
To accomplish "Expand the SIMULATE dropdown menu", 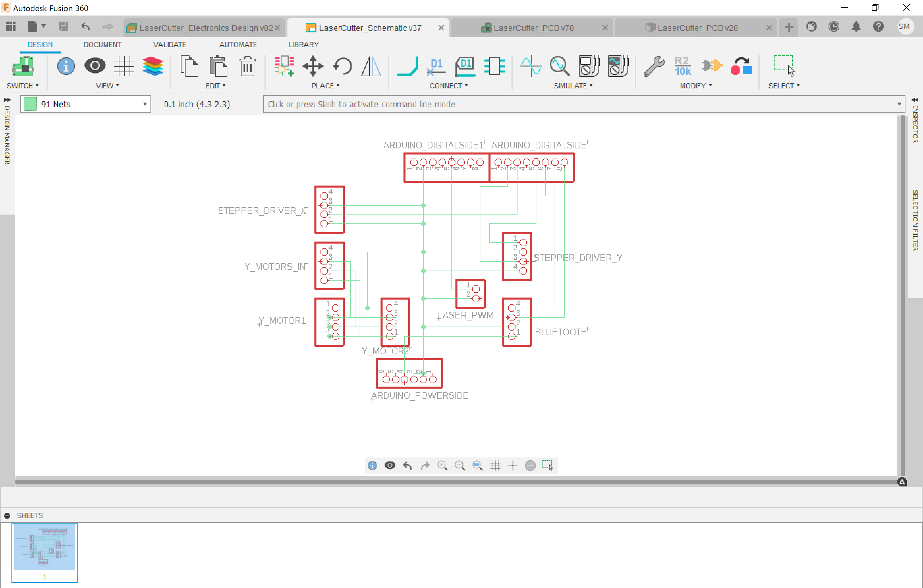I will (573, 85).
